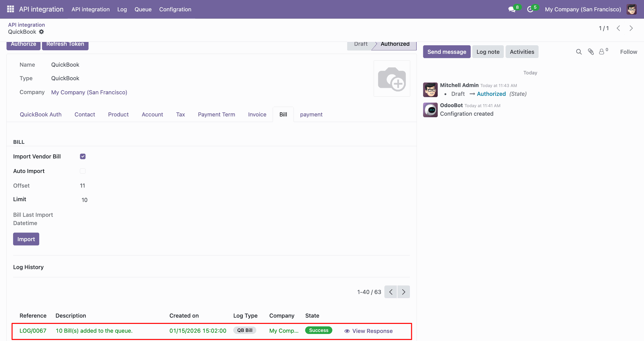The width and height of the screenshot is (644, 341).
Task: Open the Log menu
Action: click(122, 9)
